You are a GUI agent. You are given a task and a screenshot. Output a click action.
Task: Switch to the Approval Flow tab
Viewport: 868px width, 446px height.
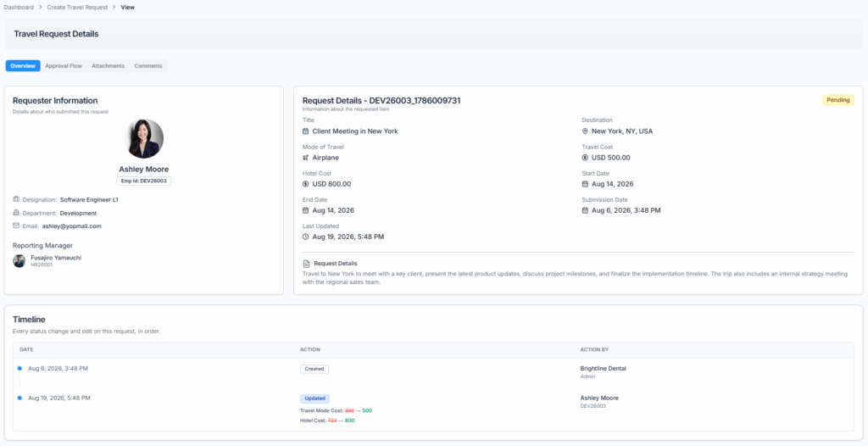point(64,66)
